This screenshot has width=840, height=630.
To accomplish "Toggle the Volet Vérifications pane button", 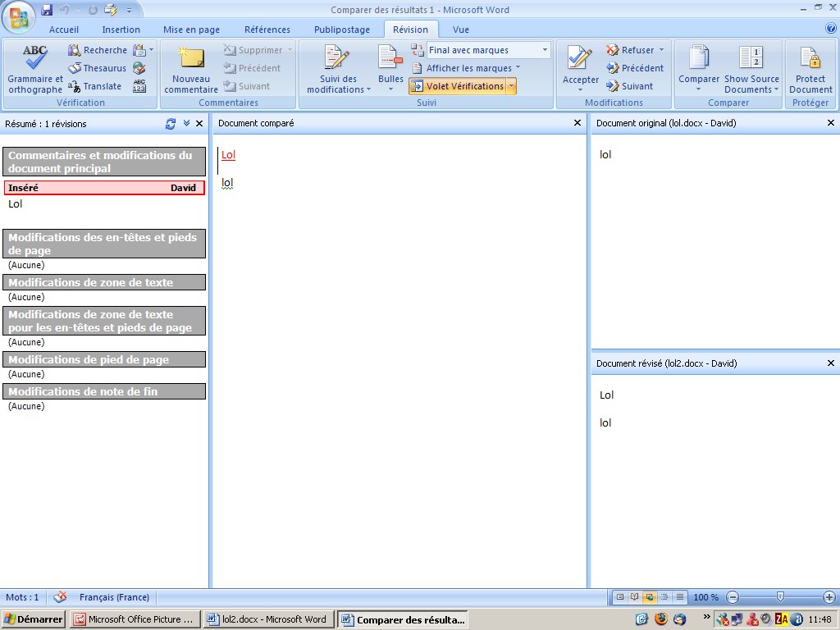I will [x=458, y=86].
